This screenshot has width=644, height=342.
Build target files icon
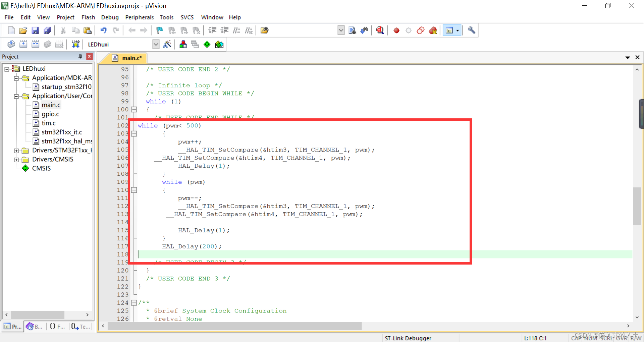(23, 44)
